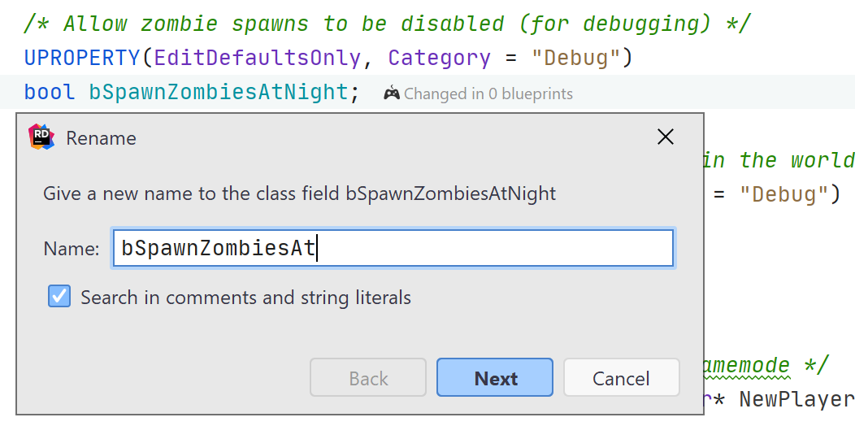
Task: Click the Name: label in dialog
Action: [x=71, y=249]
